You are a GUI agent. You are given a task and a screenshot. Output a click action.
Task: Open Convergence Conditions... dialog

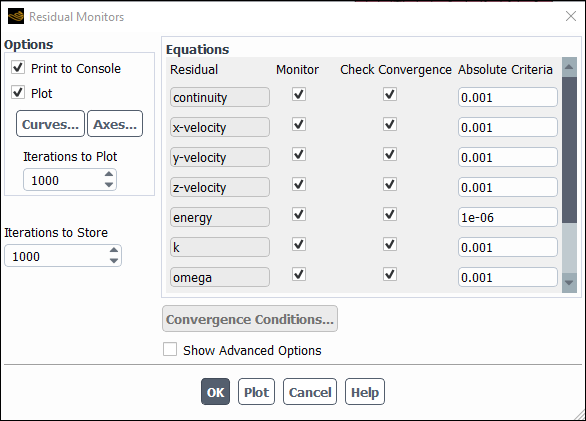(x=250, y=319)
